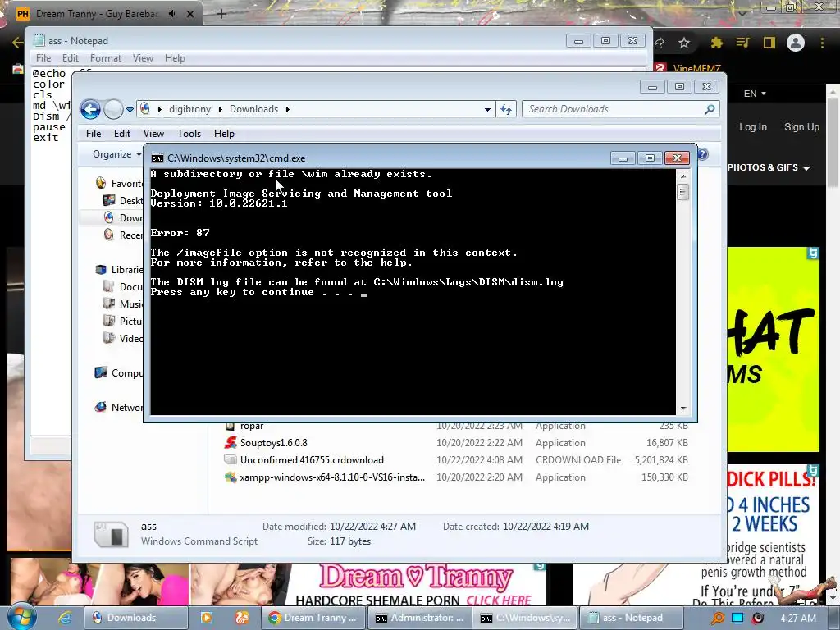Mute the Chrome tab via speaker icon
This screenshot has height=630, width=840.
pos(172,14)
